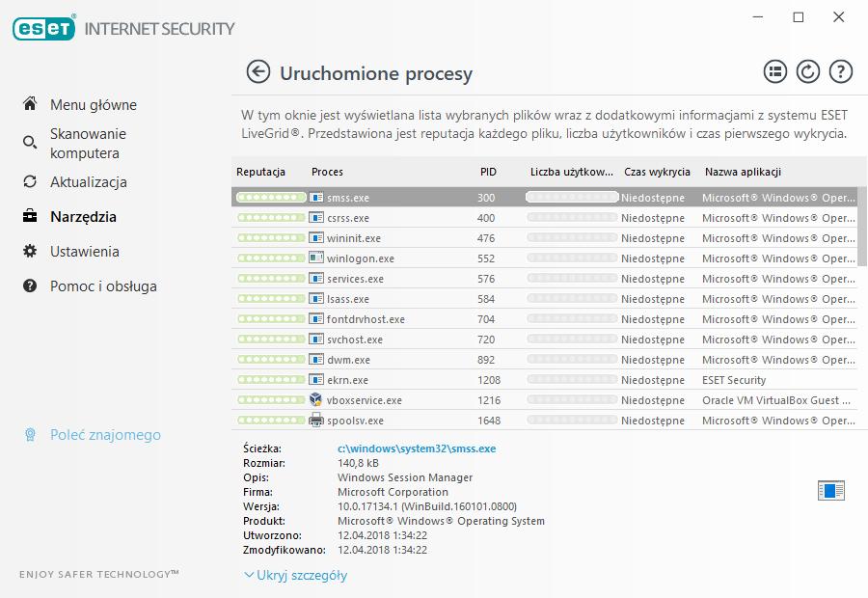Sort by the Proces column header
Viewport: 868px width, 598px height.
(x=327, y=172)
